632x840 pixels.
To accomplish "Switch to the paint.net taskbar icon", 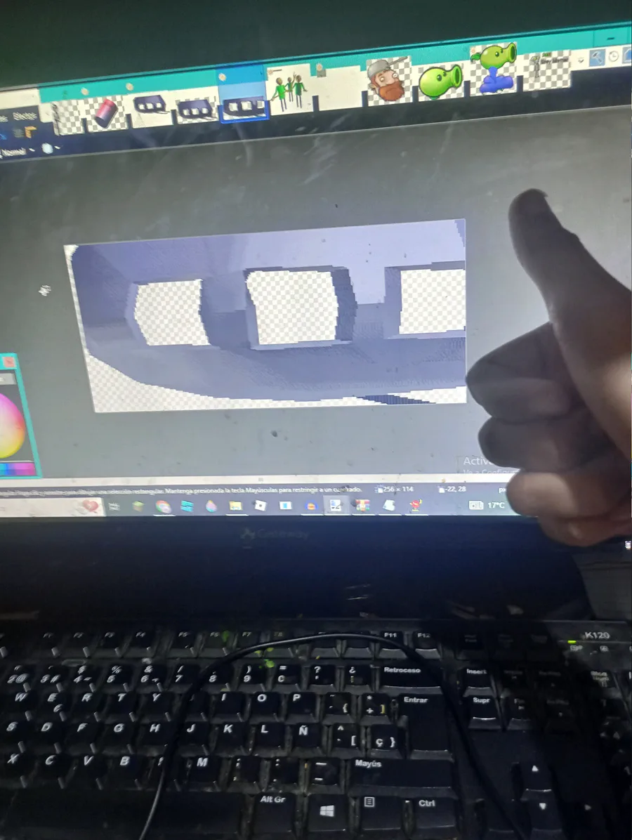I will tap(336, 505).
